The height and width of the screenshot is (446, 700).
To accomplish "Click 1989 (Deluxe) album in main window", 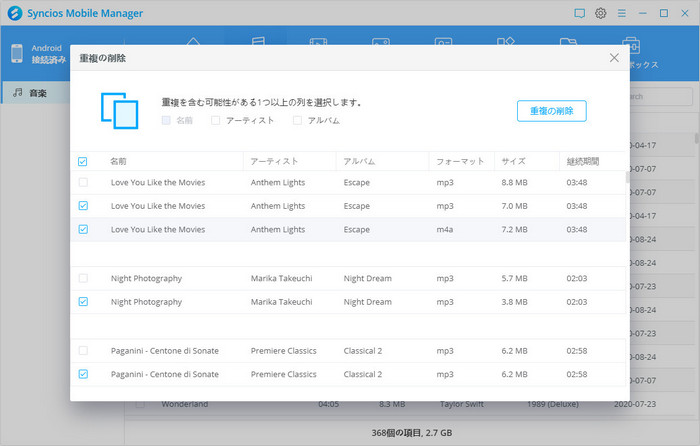I will tap(553, 404).
